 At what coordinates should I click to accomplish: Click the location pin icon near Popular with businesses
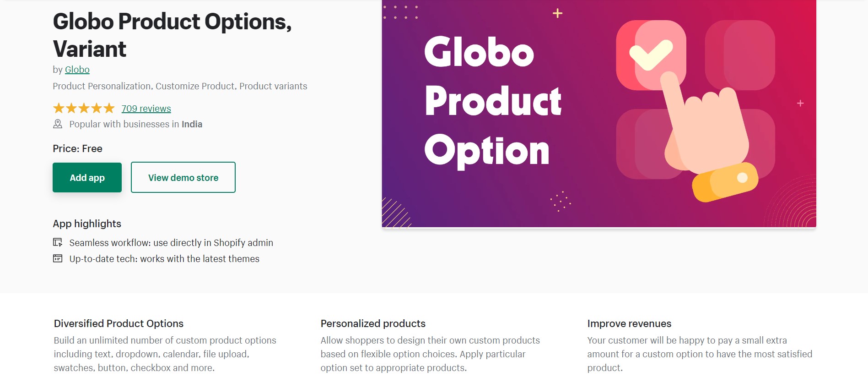[58, 124]
